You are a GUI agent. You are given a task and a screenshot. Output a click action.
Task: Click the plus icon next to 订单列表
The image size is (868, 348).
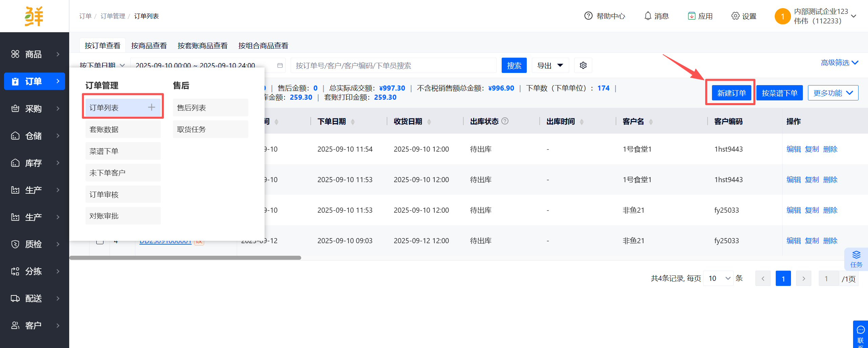click(x=151, y=108)
